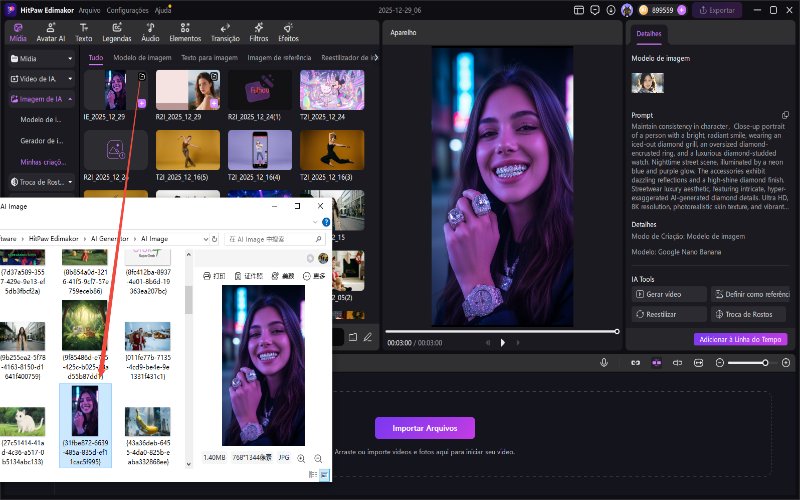Copy the prompt text using copy icon
Viewport: 800px width, 500px height.
785,115
